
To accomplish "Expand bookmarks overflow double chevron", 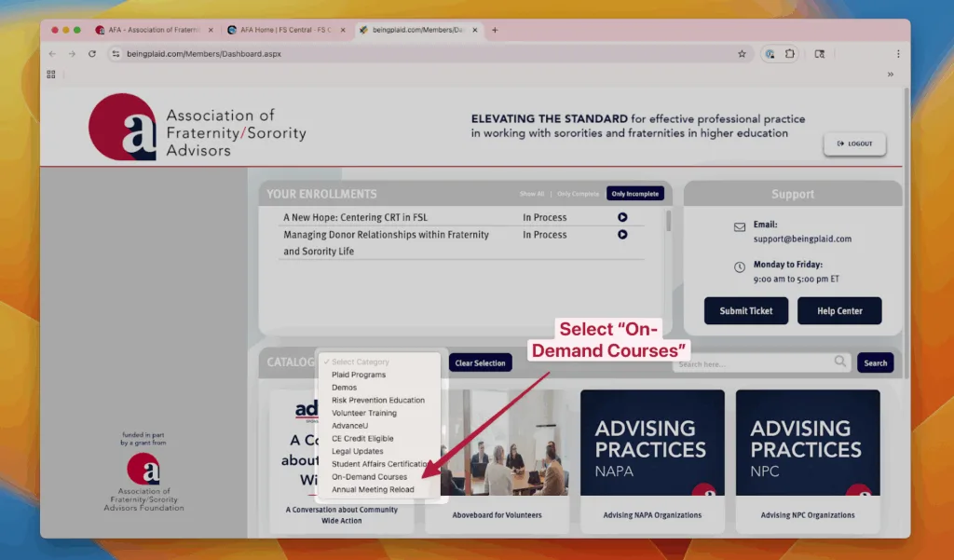I will coord(891,75).
